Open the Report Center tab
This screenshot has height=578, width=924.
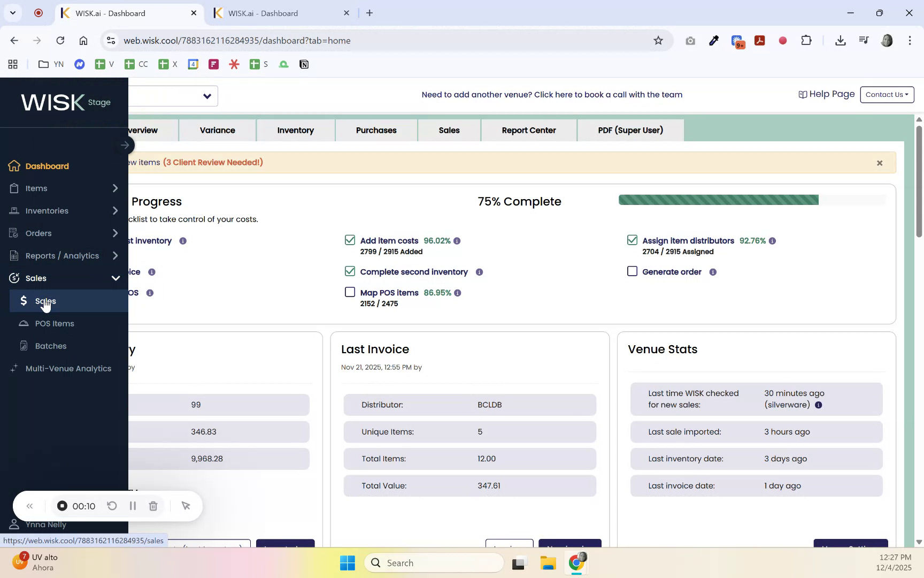click(529, 130)
